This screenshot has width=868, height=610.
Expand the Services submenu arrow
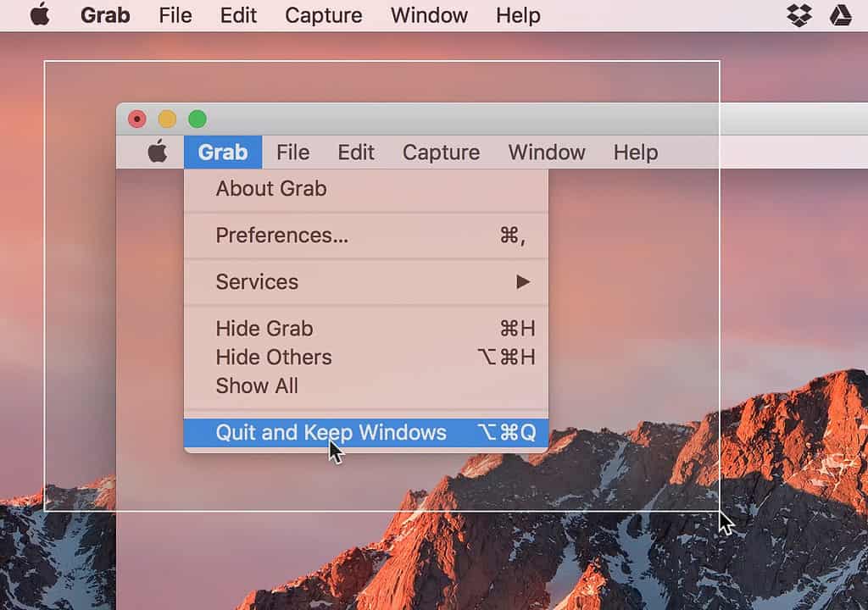[523, 282]
